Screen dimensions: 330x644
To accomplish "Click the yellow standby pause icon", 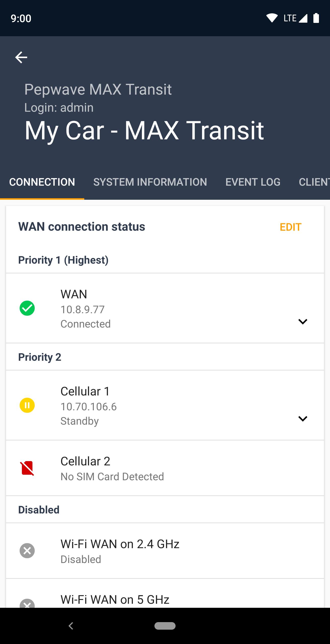I will (x=27, y=405).
